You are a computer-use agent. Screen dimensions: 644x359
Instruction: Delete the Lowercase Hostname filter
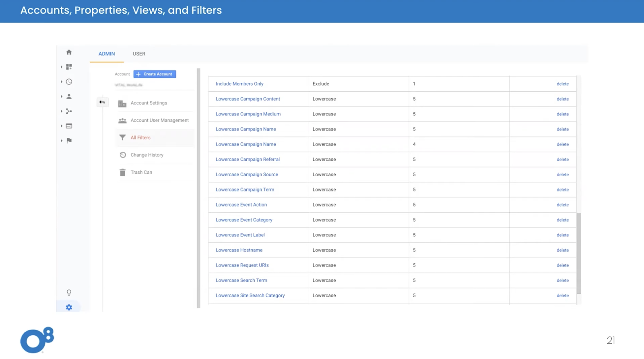coord(563,250)
